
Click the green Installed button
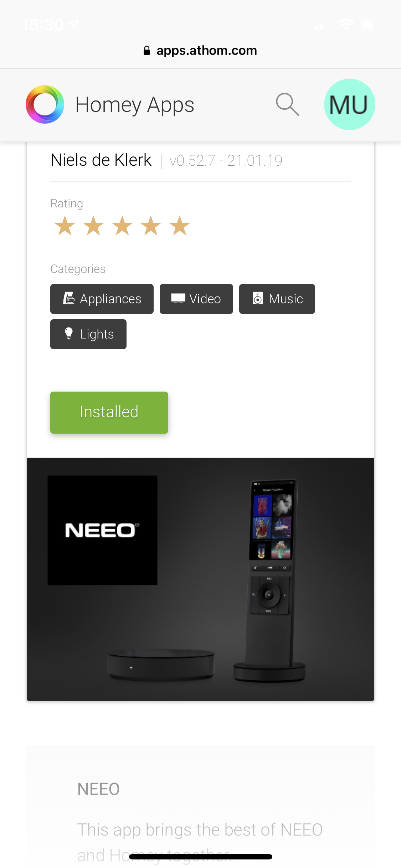(109, 412)
